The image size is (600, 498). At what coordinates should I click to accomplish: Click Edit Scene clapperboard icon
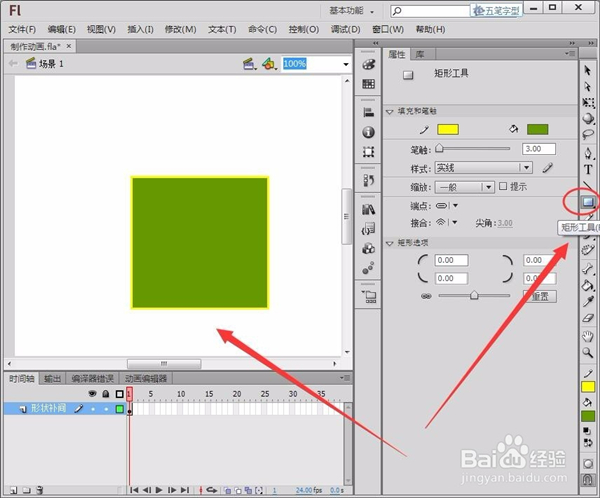tap(249, 64)
